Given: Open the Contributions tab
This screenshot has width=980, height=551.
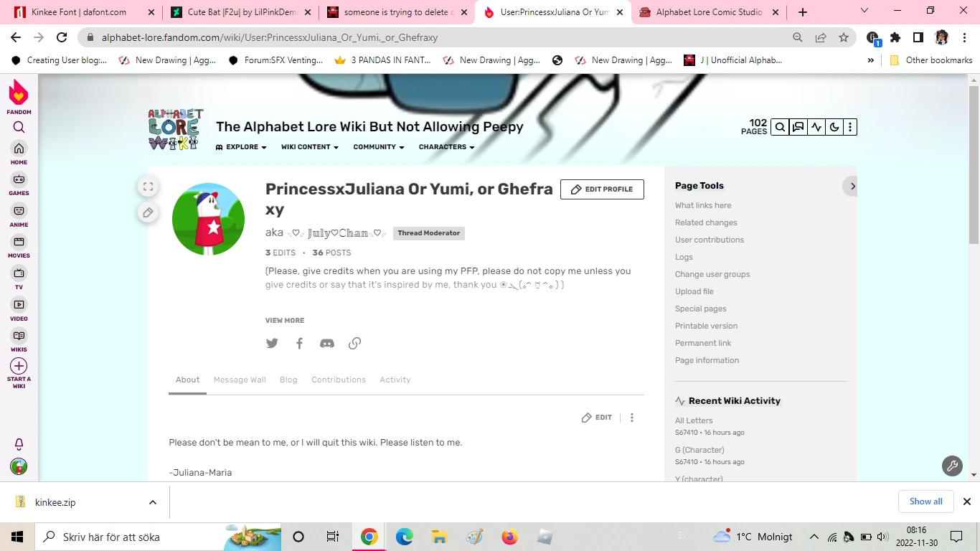Looking at the screenshot, I should click(x=338, y=380).
